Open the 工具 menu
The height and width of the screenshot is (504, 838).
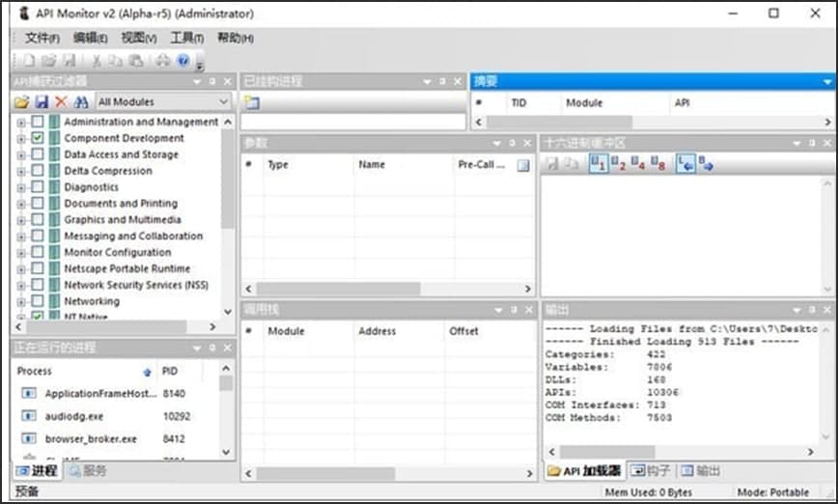tap(186, 38)
